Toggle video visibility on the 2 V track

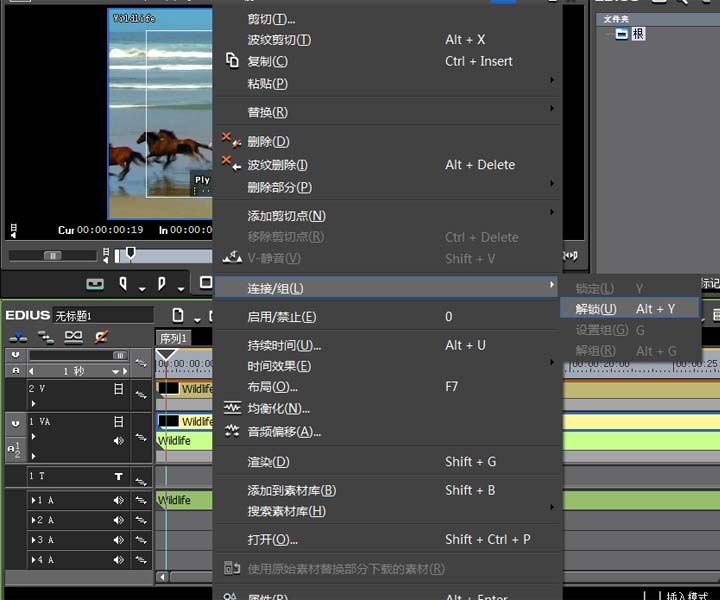tap(118, 389)
